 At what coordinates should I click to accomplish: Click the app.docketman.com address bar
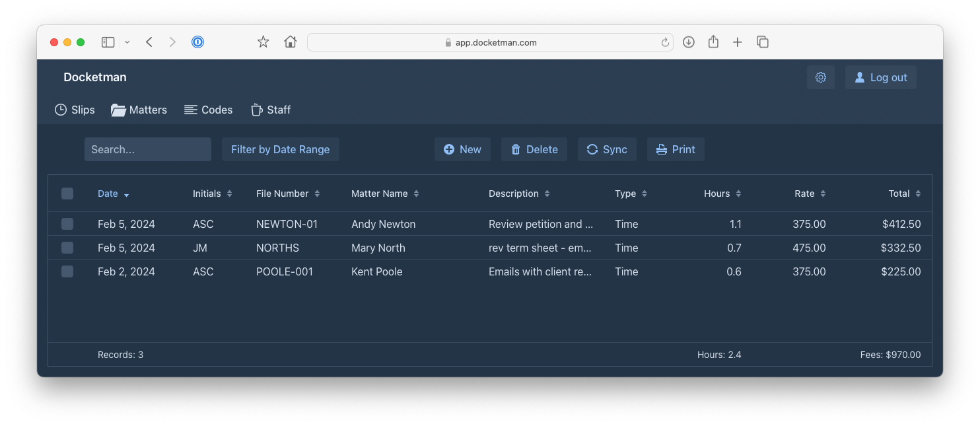tap(490, 42)
